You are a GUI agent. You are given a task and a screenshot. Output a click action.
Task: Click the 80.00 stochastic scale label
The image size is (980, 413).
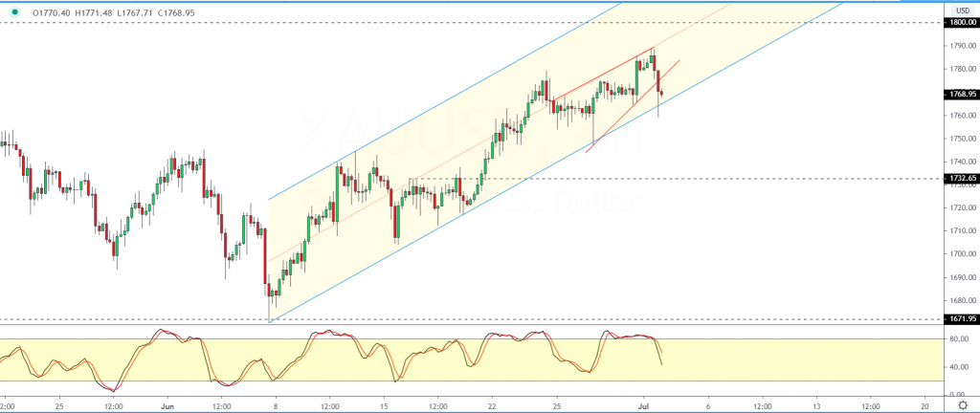click(961, 340)
